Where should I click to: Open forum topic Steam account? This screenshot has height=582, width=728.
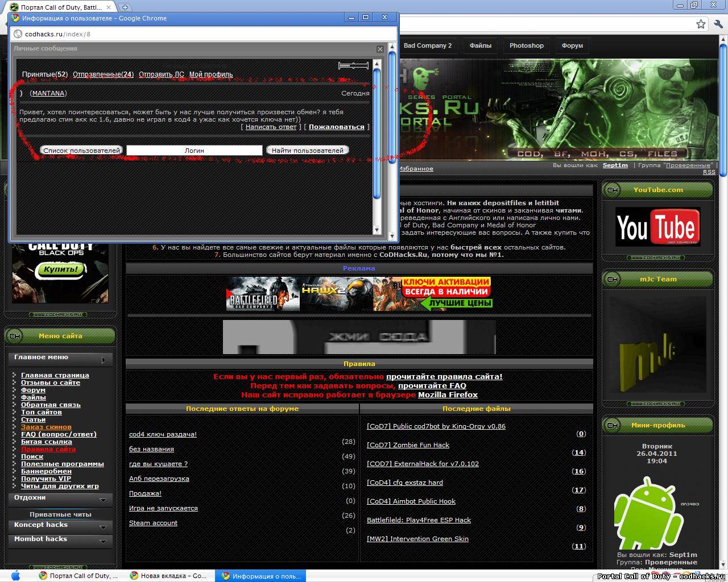pyautogui.click(x=153, y=523)
